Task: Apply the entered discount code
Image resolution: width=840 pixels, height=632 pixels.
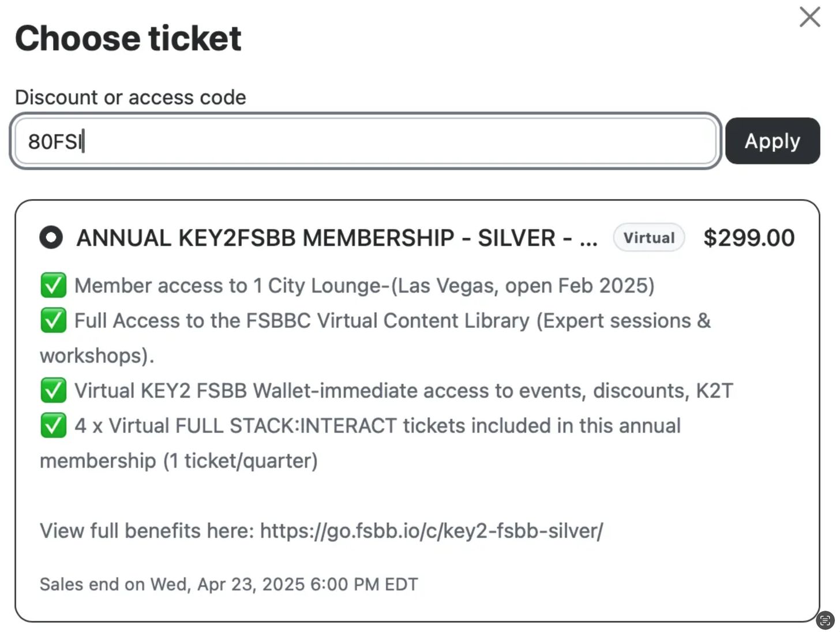Action: tap(772, 141)
